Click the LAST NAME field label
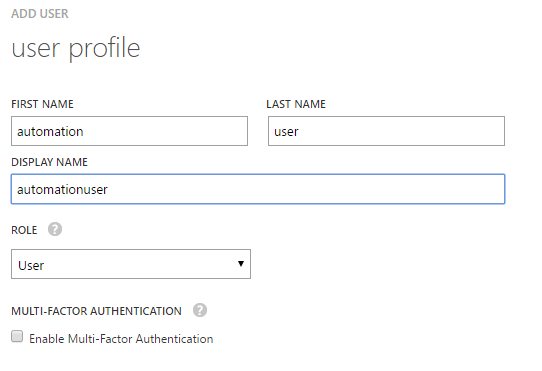 (x=296, y=104)
